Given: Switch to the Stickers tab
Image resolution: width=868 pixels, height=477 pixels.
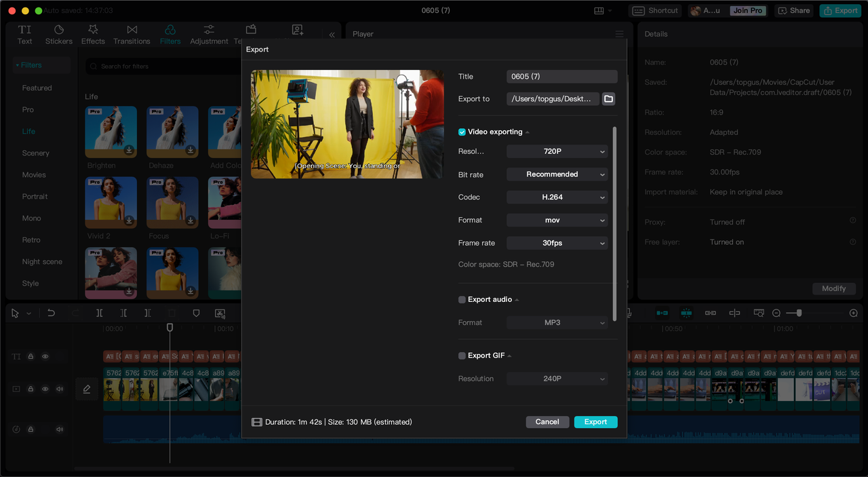Looking at the screenshot, I should point(59,35).
